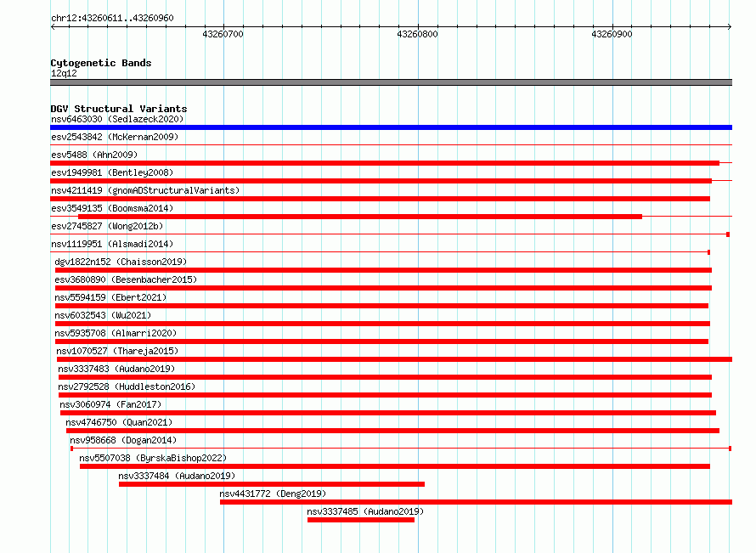
Task: Click nsv1070527 (Thareja2015) label
Action: click(x=117, y=351)
